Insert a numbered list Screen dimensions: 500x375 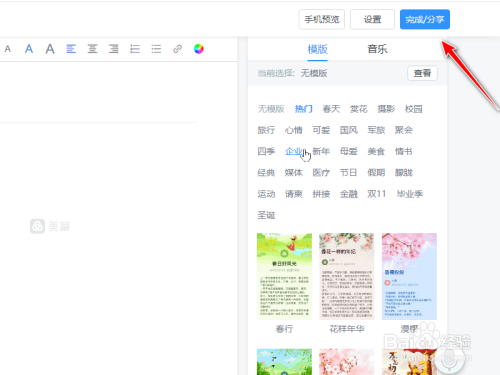[135, 49]
